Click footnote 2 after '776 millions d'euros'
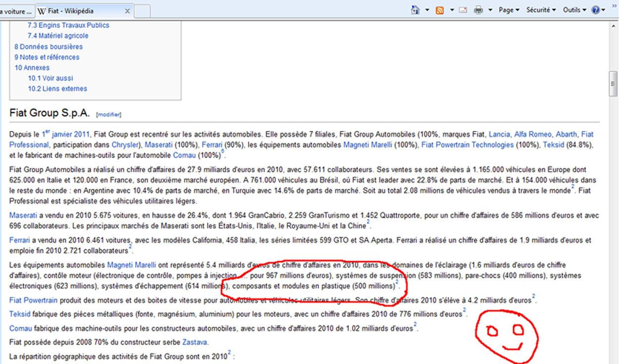 [464, 311]
